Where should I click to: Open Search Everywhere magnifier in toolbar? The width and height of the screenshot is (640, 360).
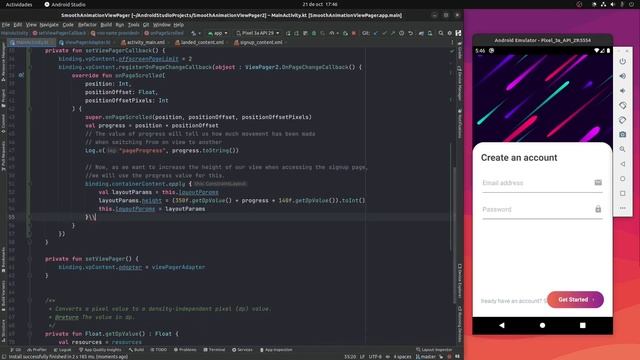pyautogui.click(x=441, y=33)
